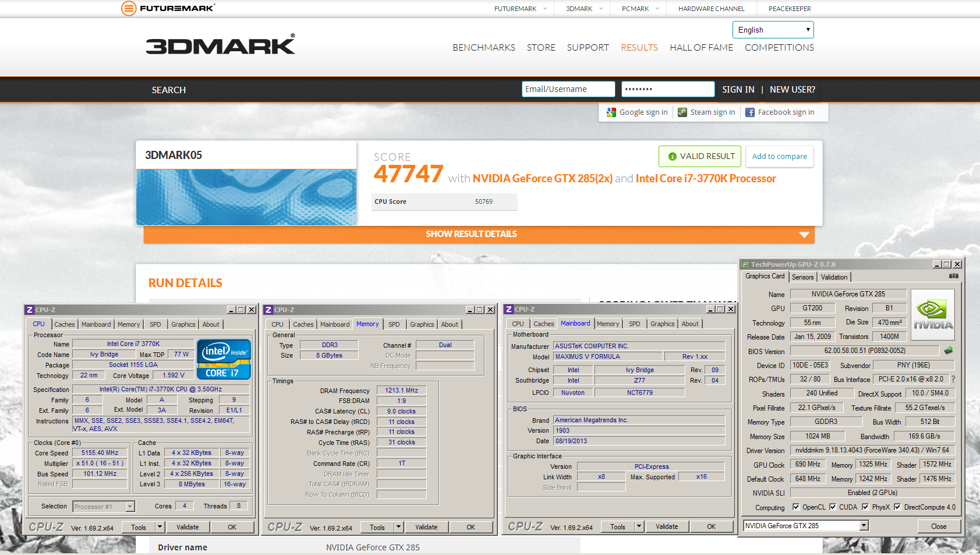Open Intel Core i7-3770K Processor link
The image size is (980, 555).
(x=706, y=179)
